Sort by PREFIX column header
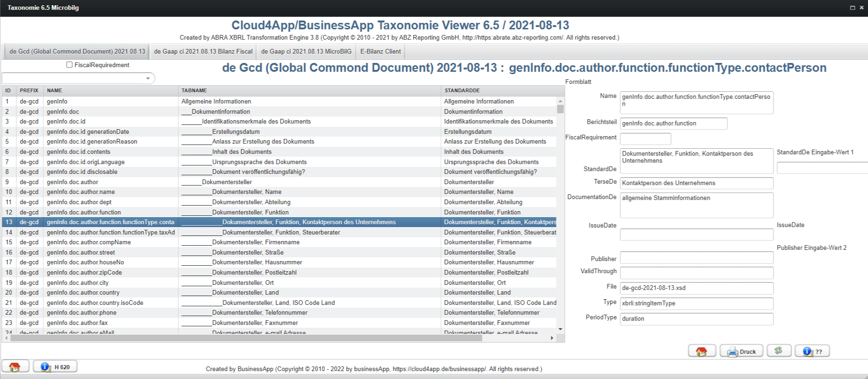This screenshot has width=868, height=379. coord(30,90)
